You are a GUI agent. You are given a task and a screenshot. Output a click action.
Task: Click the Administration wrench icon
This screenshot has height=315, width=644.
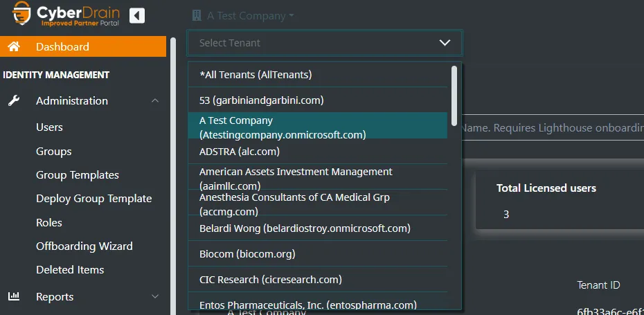(x=14, y=100)
